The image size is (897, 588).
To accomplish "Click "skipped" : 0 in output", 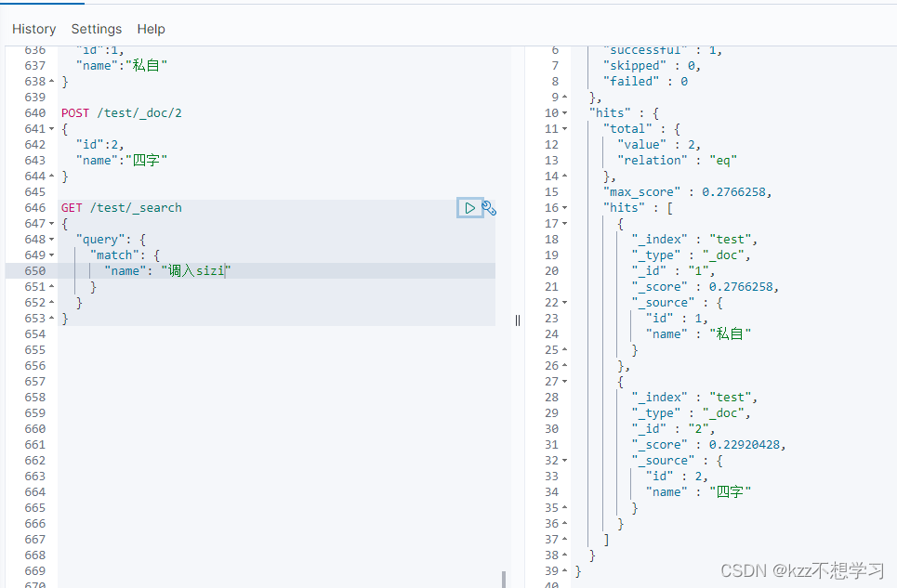I will coord(652,66).
